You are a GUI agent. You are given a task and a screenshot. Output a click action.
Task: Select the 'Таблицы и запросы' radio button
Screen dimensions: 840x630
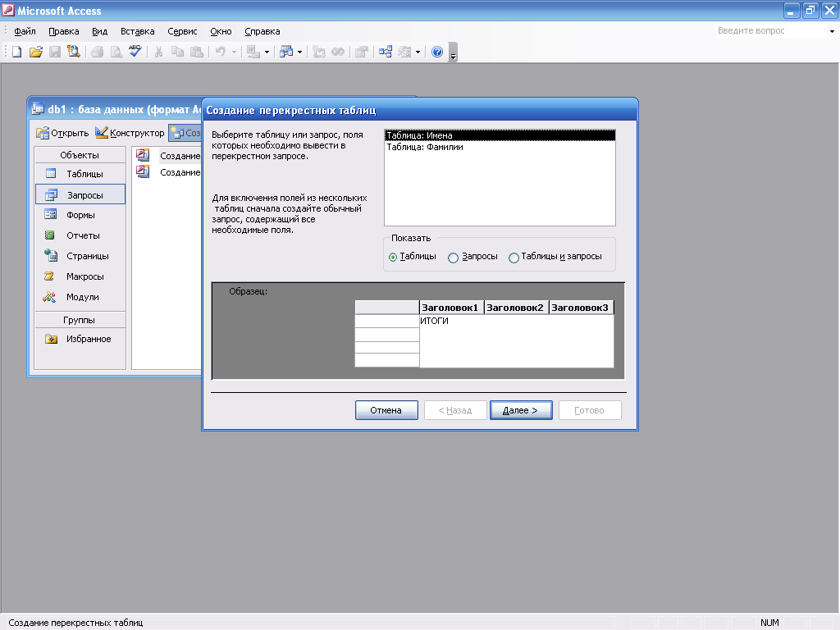514,258
